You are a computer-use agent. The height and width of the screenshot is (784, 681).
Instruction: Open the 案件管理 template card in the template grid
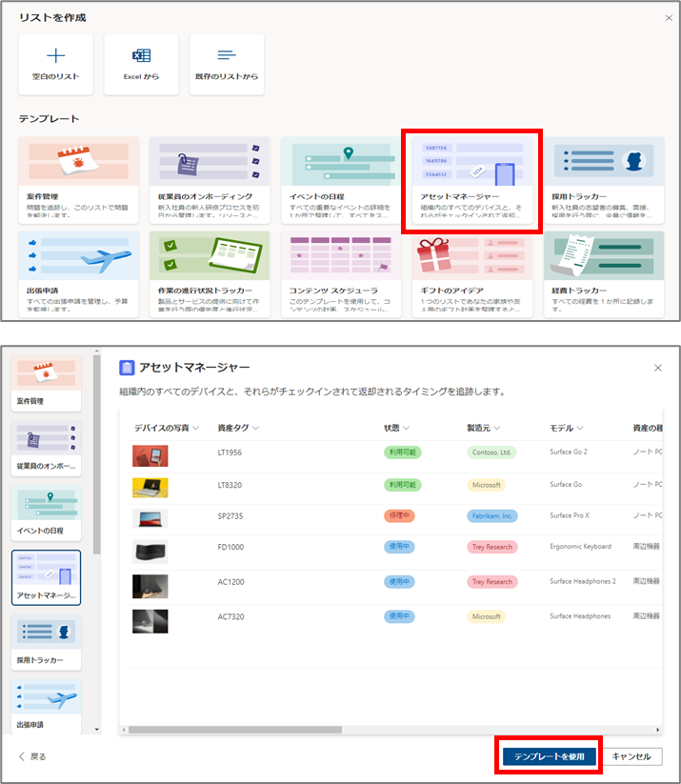(78, 180)
